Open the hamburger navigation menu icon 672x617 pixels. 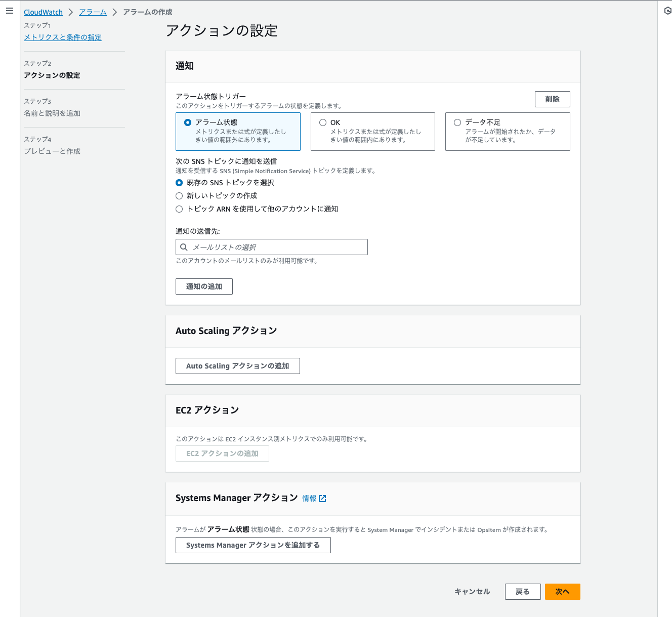click(x=10, y=11)
